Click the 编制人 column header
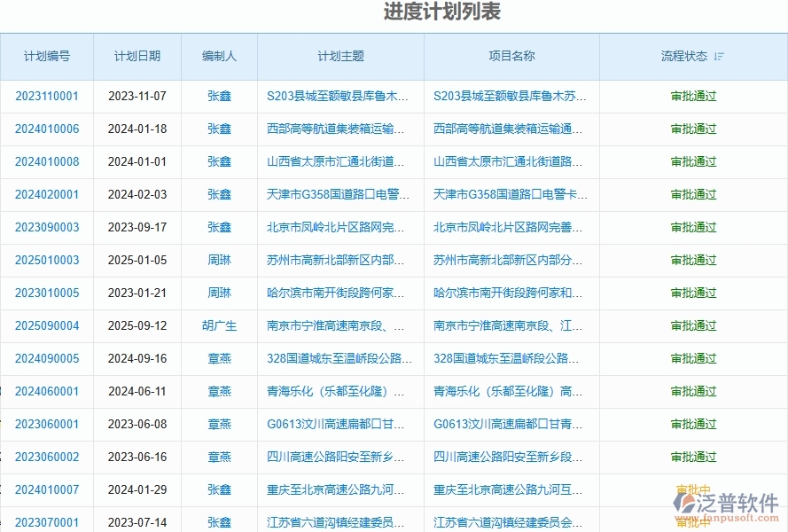 click(x=218, y=56)
